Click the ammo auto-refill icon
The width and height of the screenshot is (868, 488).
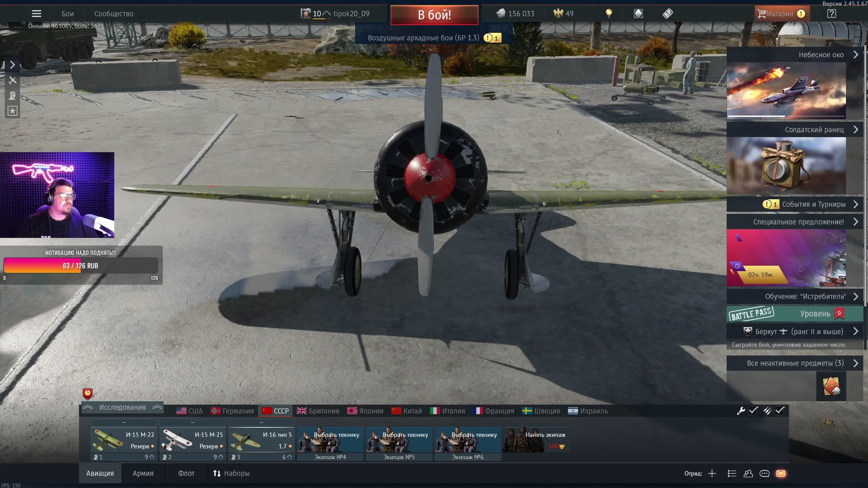[767, 411]
